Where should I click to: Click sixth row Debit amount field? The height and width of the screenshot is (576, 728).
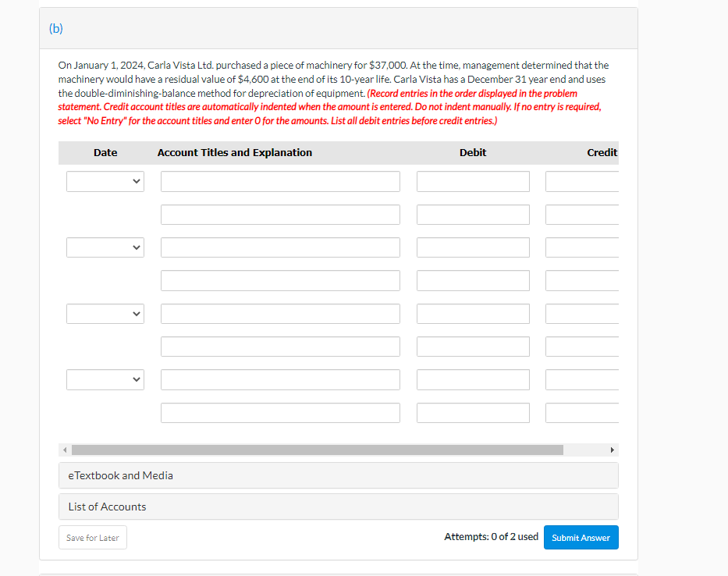[x=473, y=347]
